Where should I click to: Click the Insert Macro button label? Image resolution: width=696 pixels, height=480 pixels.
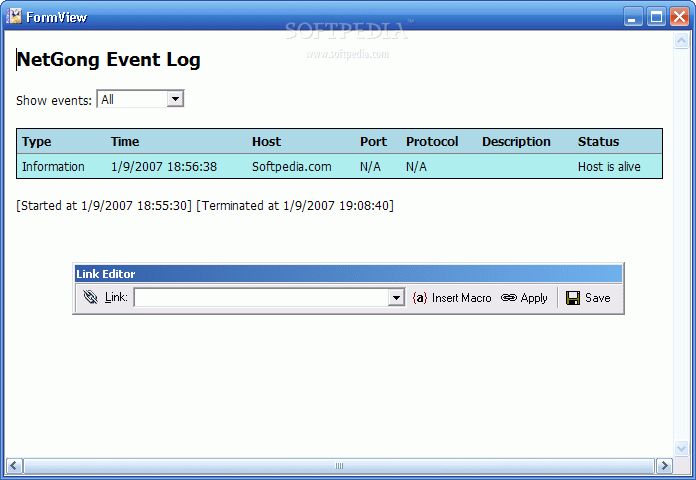(x=461, y=298)
